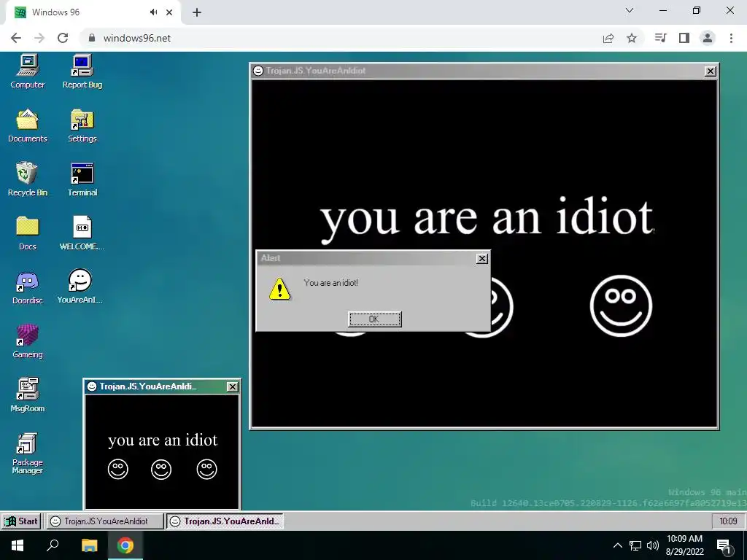Open the Report Bug shortcut

point(82,71)
